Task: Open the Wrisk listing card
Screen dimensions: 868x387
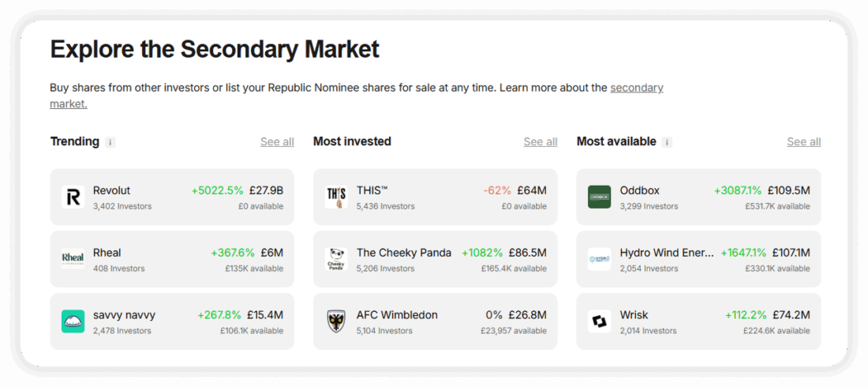Action: (x=698, y=321)
